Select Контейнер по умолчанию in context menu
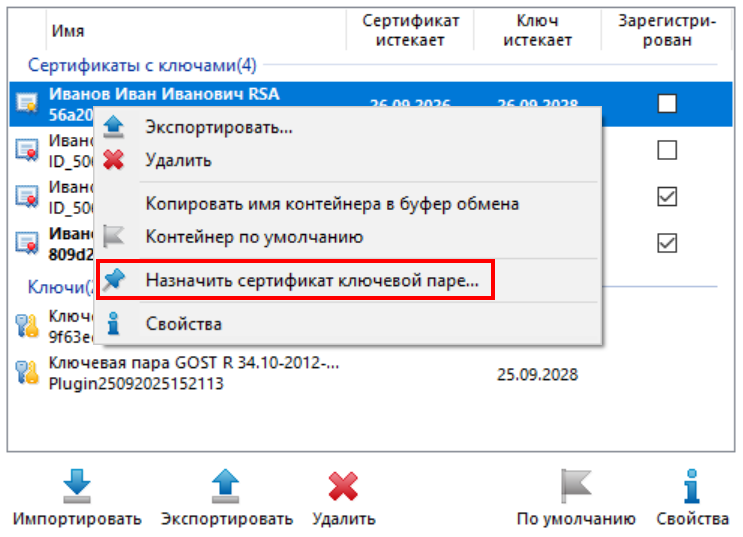Viewport: 743px width, 537px height. [x=254, y=237]
